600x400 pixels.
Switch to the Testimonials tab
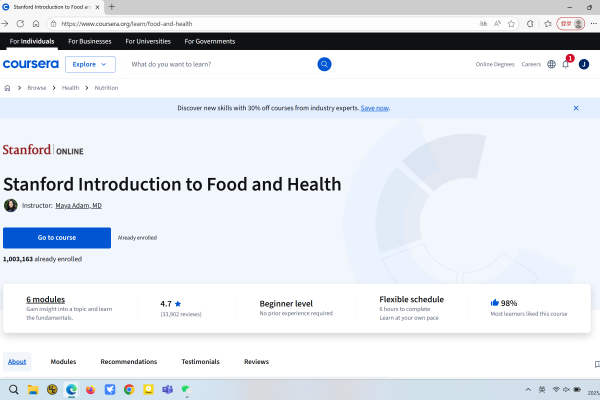click(x=201, y=362)
